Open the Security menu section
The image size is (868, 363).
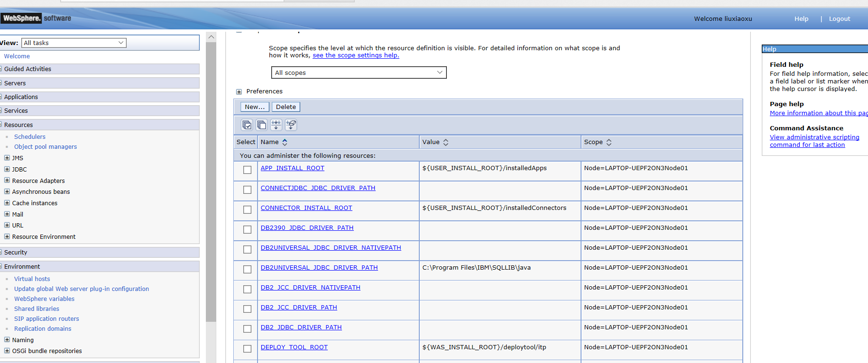(99, 252)
